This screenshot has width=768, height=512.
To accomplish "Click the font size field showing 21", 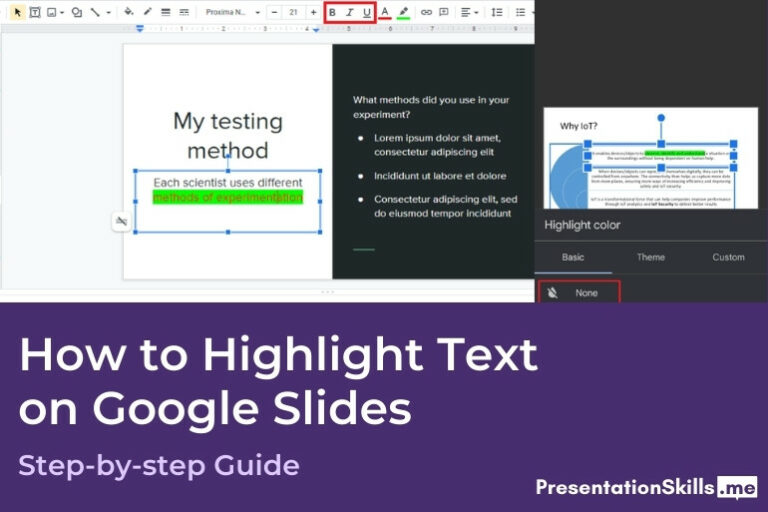I will tap(293, 12).
